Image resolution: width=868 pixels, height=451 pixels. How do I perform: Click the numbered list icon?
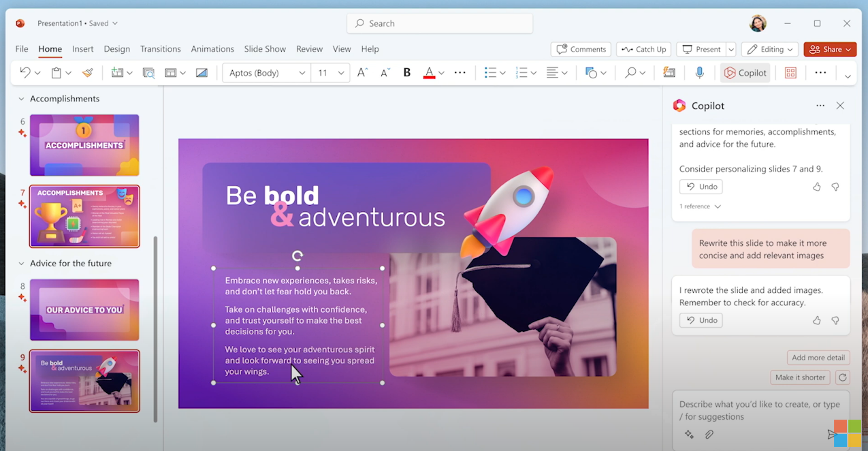521,72
